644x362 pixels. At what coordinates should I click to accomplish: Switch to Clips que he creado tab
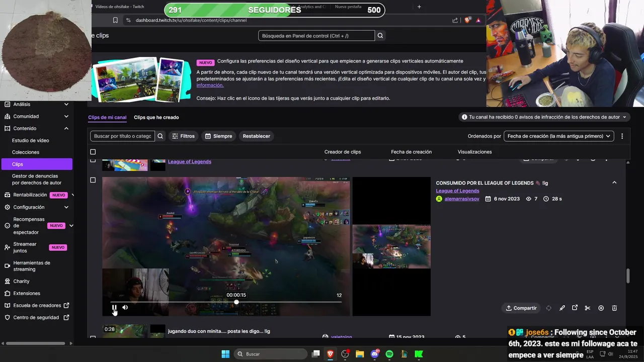pyautogui.click(x=156, y=117)
